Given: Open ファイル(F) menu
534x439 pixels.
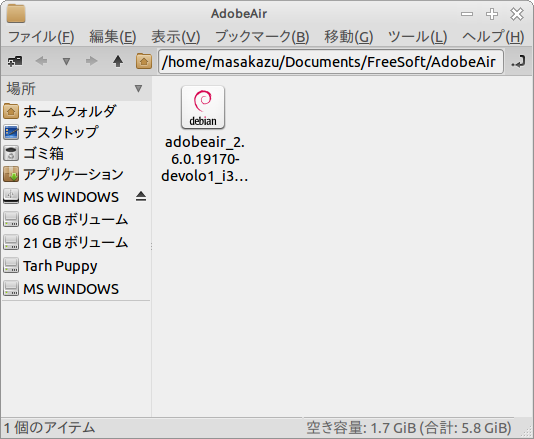Looking at the screenshot, I should [41, 36].
